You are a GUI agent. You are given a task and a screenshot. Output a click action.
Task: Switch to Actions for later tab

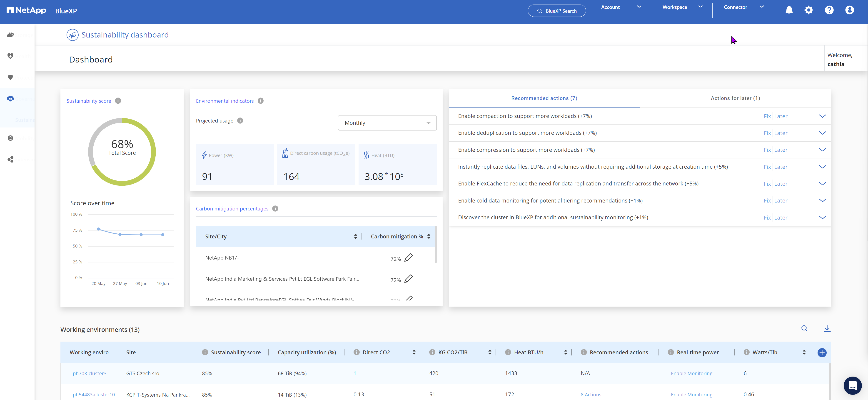coord(735,98)
